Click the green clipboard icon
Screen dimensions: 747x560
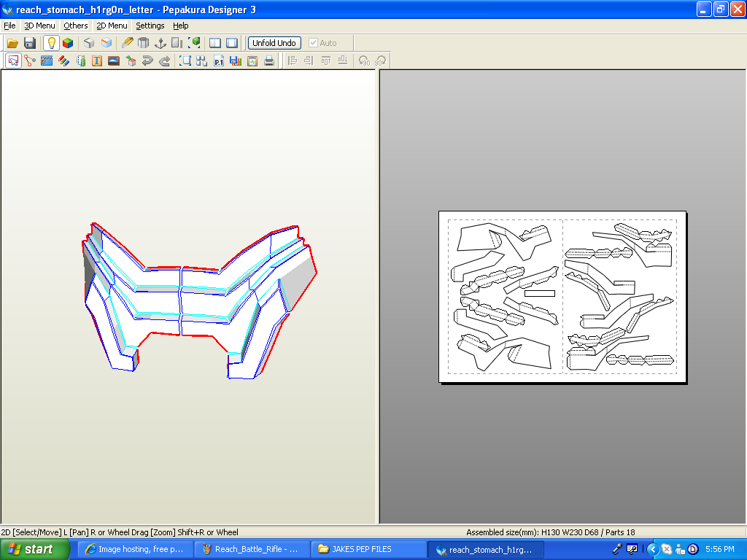tap(252, 61)
